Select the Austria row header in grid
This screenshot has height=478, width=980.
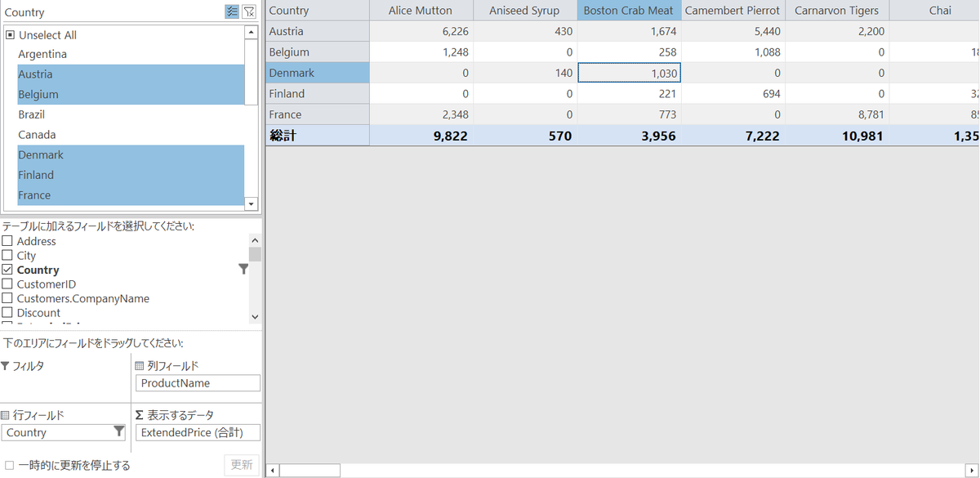coord(318,31)
